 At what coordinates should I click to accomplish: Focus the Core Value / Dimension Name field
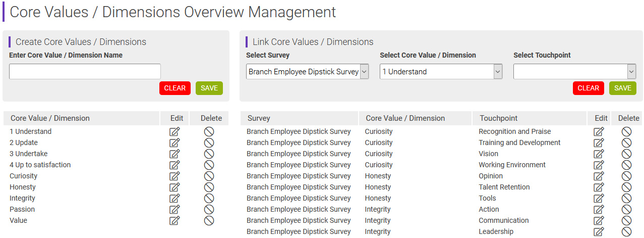pos(85,72)
